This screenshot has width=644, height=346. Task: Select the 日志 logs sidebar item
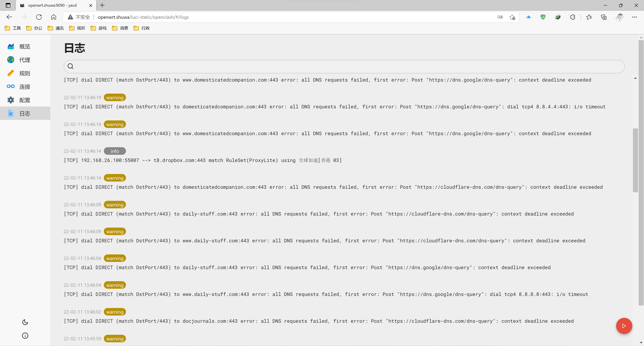(25, 113)
